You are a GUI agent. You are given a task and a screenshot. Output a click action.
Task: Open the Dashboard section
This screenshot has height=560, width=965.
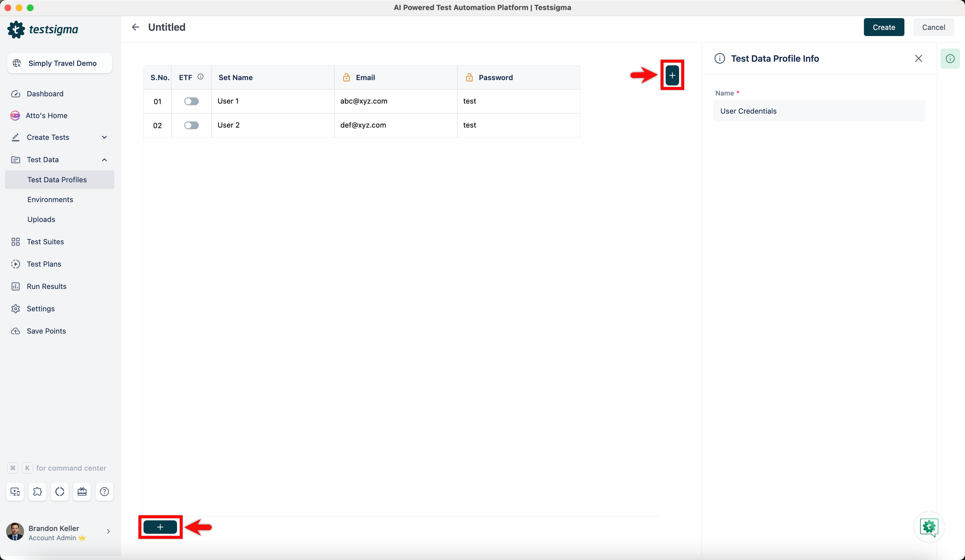pos(45,94)
